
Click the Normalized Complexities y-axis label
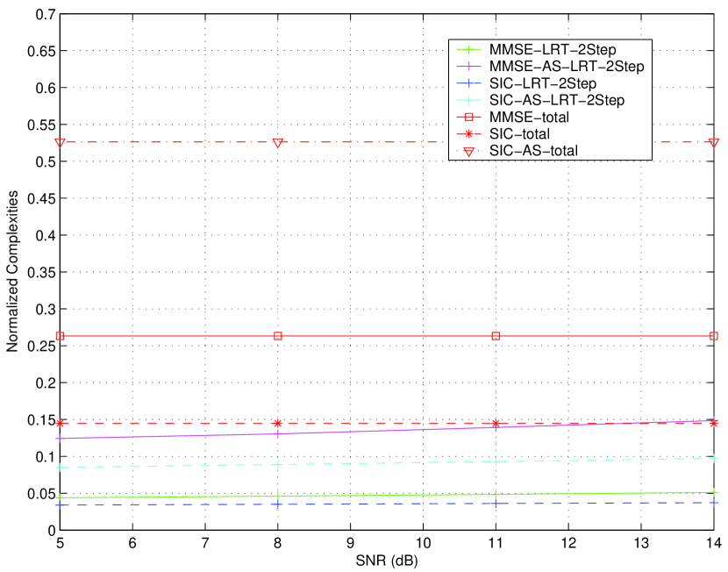12,272
